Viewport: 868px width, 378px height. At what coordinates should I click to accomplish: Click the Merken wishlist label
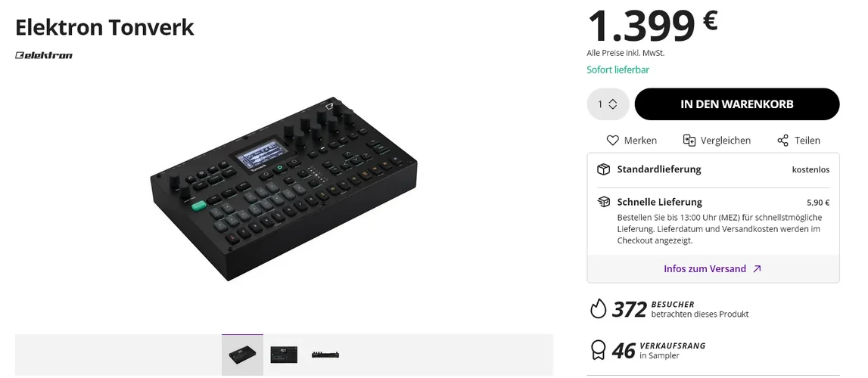pyautogui.click(x=640, y=141)
